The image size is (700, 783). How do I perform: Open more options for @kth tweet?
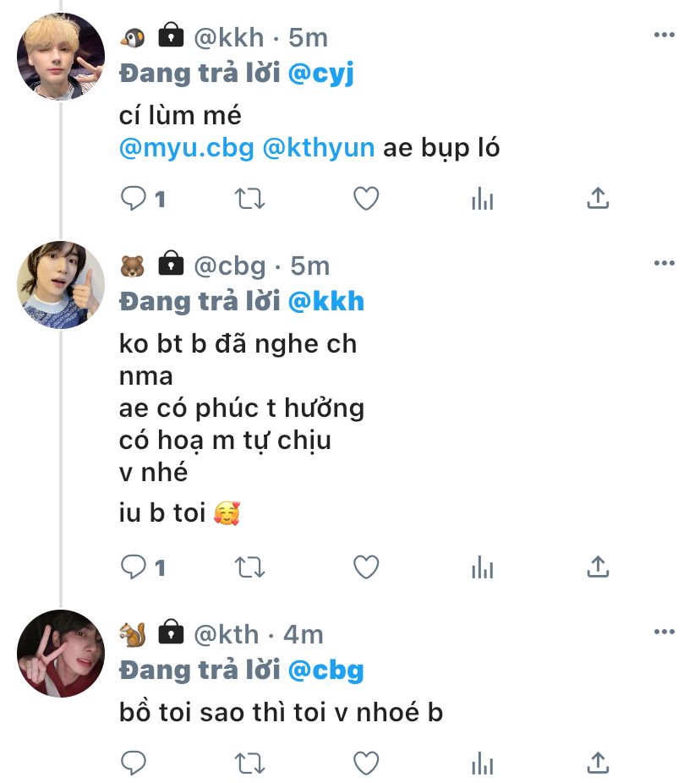click(664, 632)
